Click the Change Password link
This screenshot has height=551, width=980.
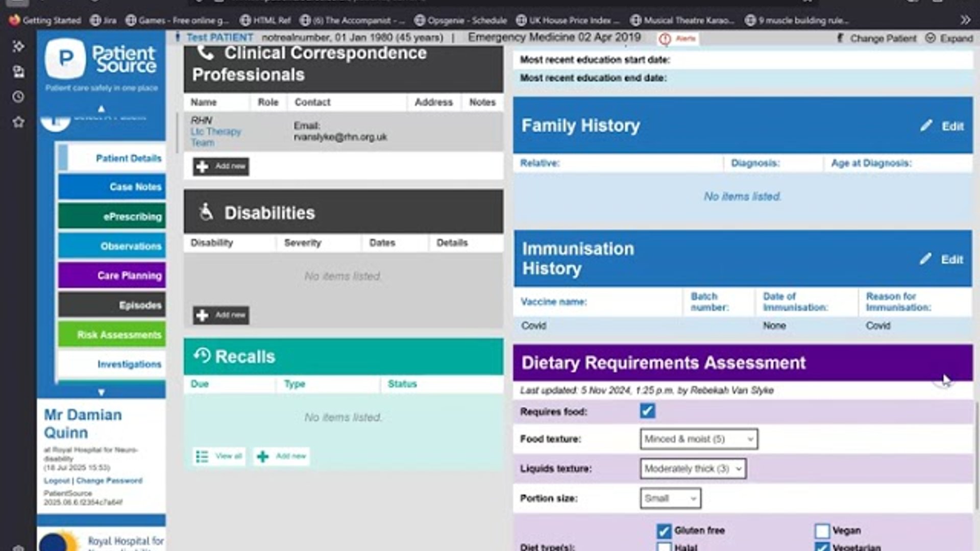pyautogui.click(x=109, y=481)
